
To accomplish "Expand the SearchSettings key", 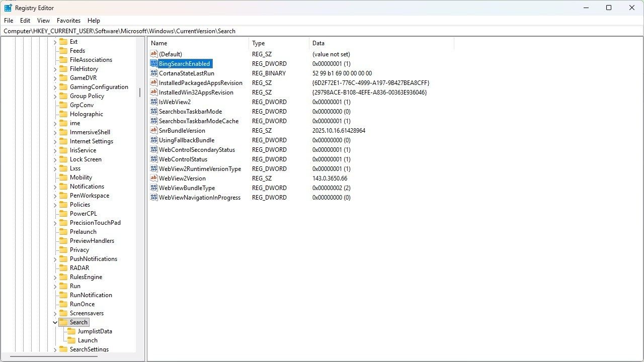I will point(55,349).
